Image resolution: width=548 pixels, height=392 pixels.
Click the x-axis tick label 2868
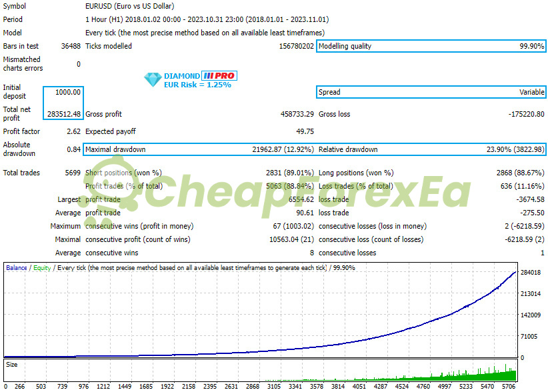252,387
